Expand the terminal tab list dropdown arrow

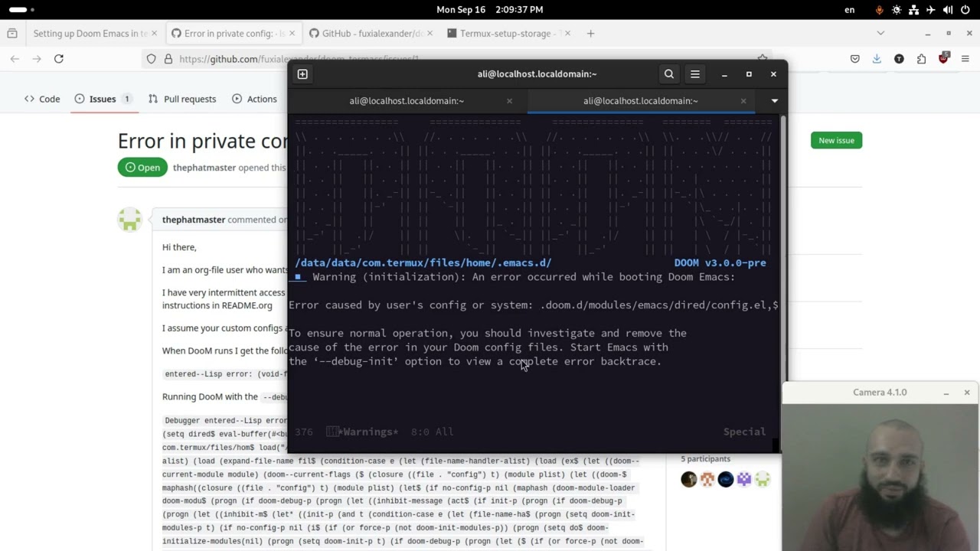(x=774, y=101)
